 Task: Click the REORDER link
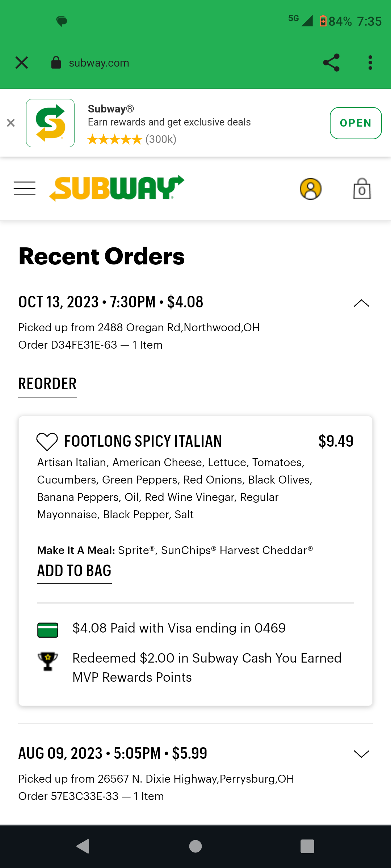click(47, 384)
